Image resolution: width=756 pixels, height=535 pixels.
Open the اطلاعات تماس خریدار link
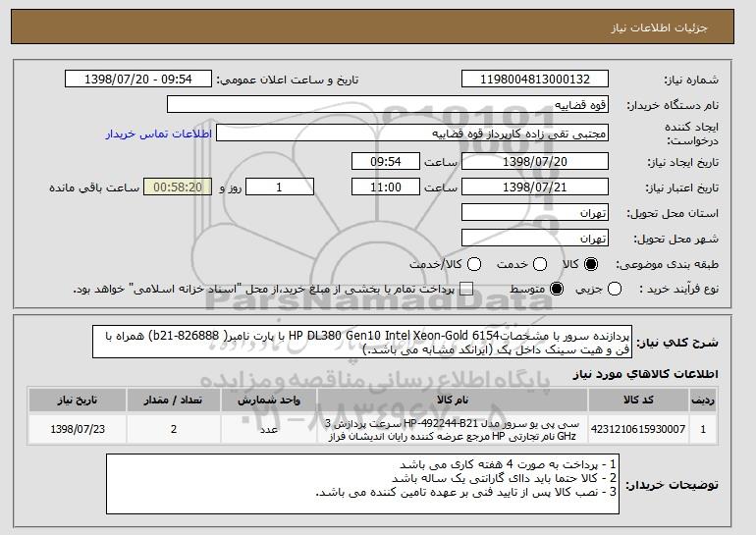[x=159, y=134]
